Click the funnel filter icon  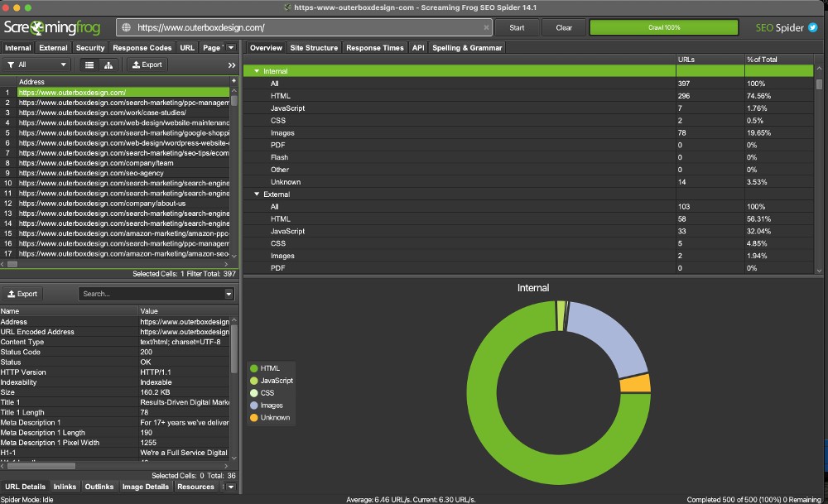pos(11,65)
